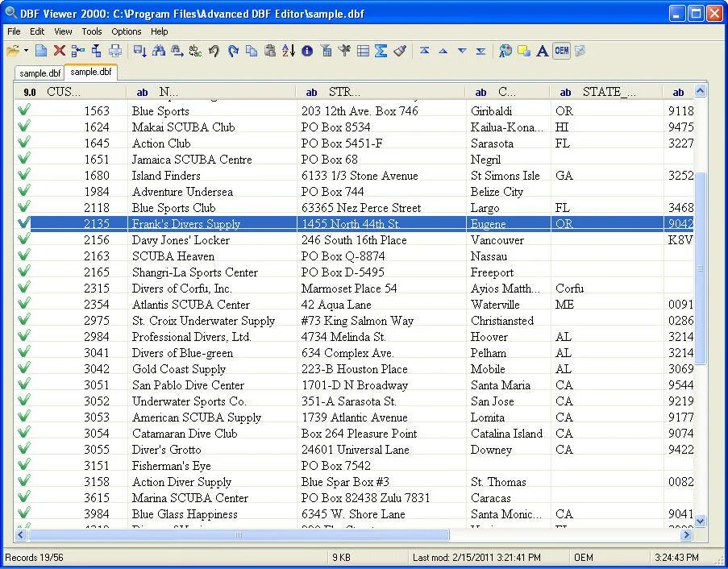Toggle green checkmark for record 3051
The height and width of the screenshot is (569, 728).
pos(24,384)
